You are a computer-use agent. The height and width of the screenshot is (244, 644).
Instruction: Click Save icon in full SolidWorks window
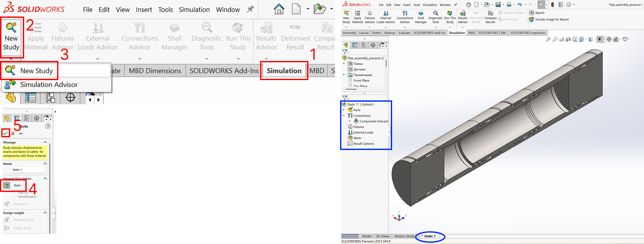tap(498, 4)
